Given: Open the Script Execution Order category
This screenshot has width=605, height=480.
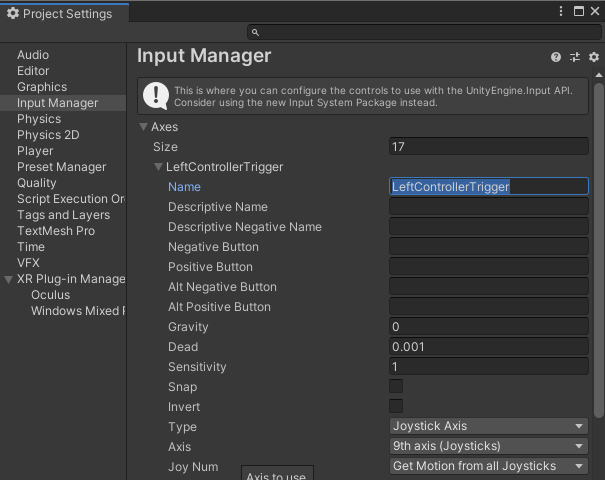Looking at the screenshot, I should 71,199.
